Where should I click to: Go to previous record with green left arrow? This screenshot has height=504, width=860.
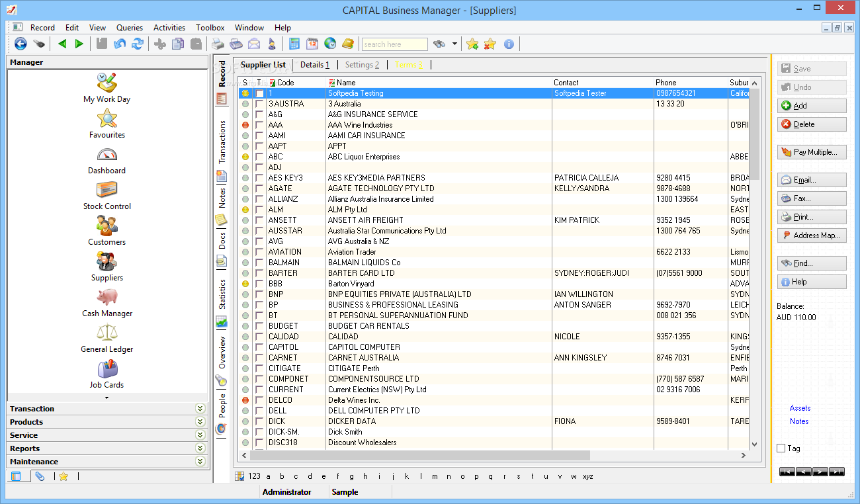(x=62, y=44)
